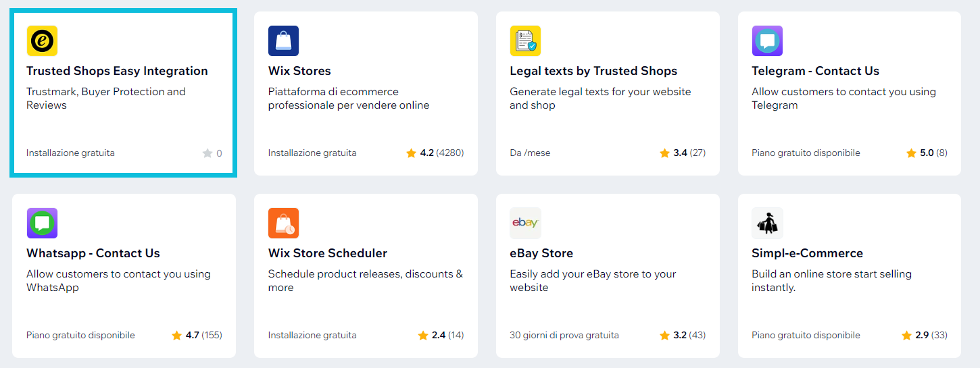This screenshot has height=368, width=980.
Task: Click the Simpl-e-Commerce shopper icon
Action: coord(767,223)
